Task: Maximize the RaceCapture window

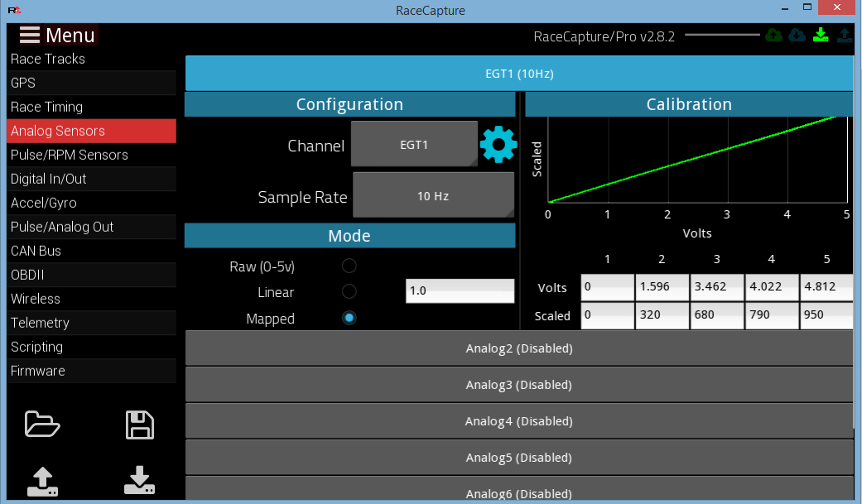Action: point(807,7)
